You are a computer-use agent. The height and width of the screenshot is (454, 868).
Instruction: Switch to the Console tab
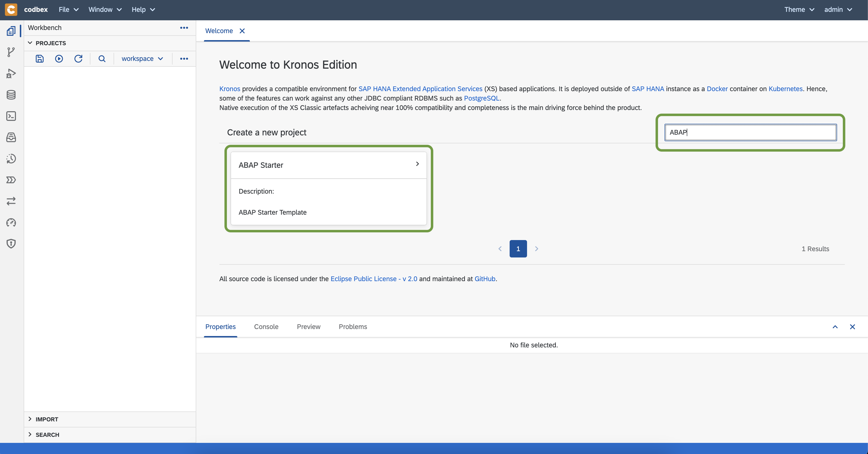[266, 327]
